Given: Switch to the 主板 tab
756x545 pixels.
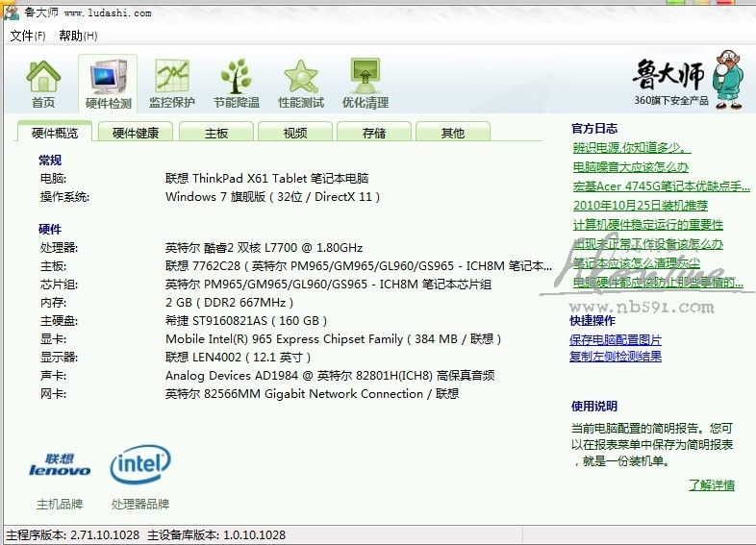Looking at the screenshot, I should coord(215,133).
